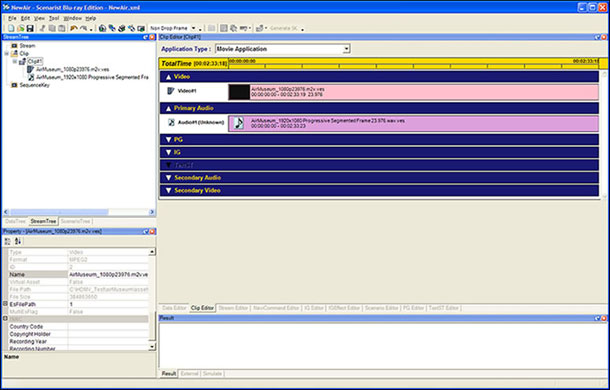
Task: Collapse the Clip#1 tree node
Action: pos(15,61)
